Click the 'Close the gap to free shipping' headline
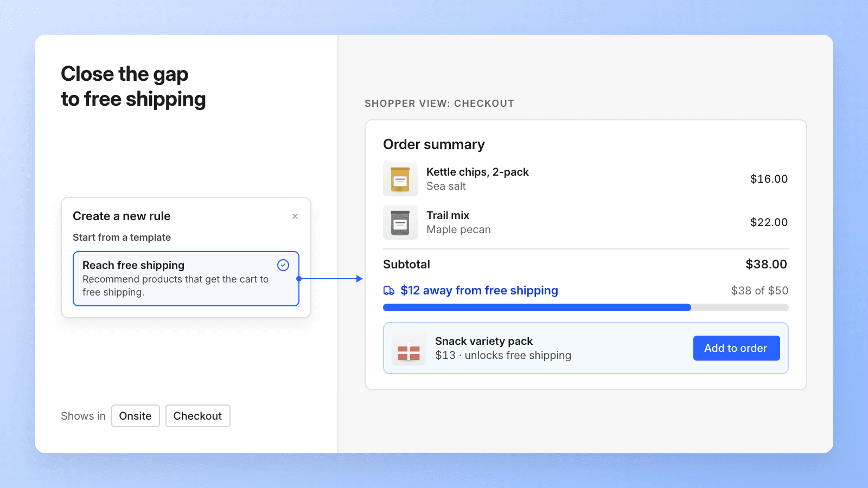The height and width of the screenshot is (488, 868). [133, 87]
